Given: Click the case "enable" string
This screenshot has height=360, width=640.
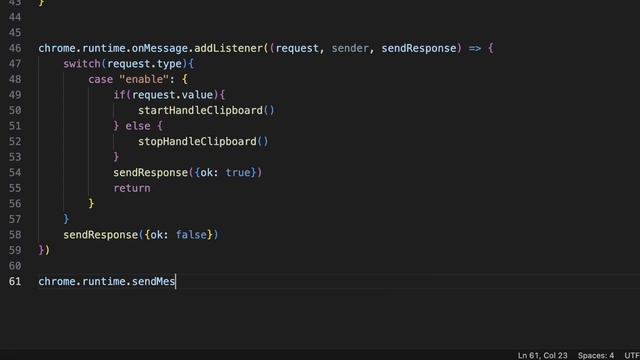Looking at the screenshot, I should click(x=144, y=79).
